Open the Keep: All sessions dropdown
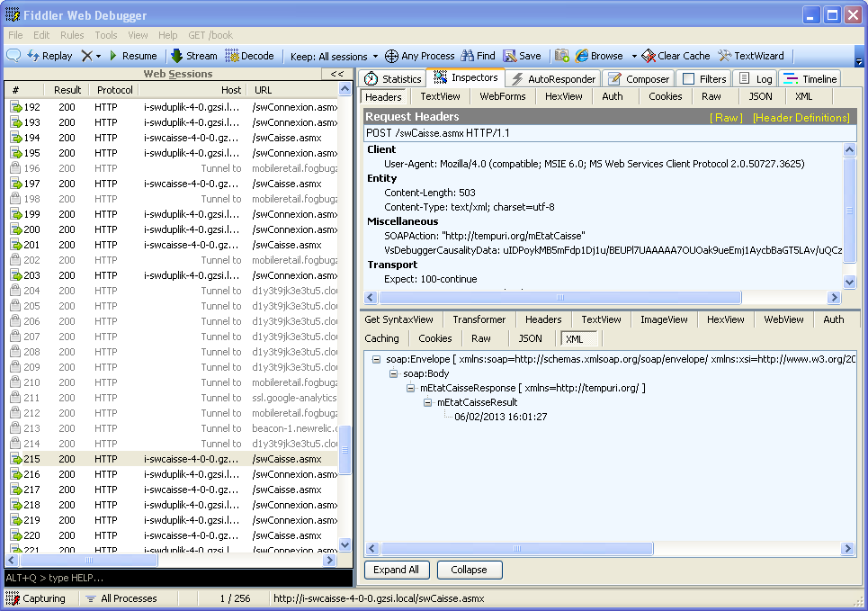 329,56
